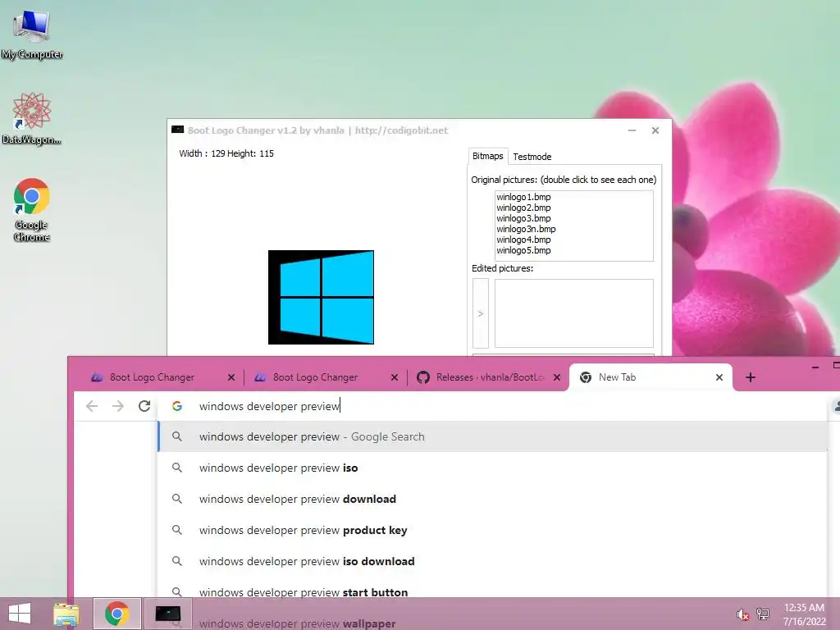Choose 'windows developer preview start button' suggestion

click(x=493, y=592)
